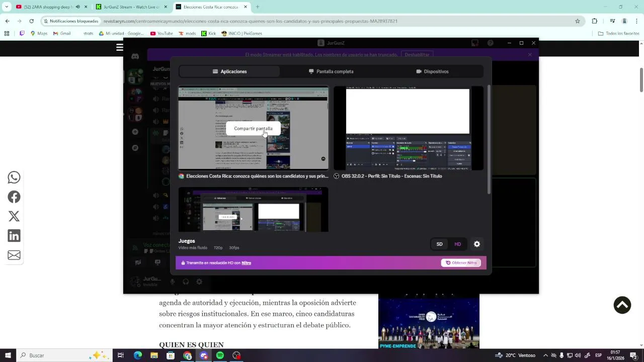Open the Dispositivos tab

tap(433, 71)
